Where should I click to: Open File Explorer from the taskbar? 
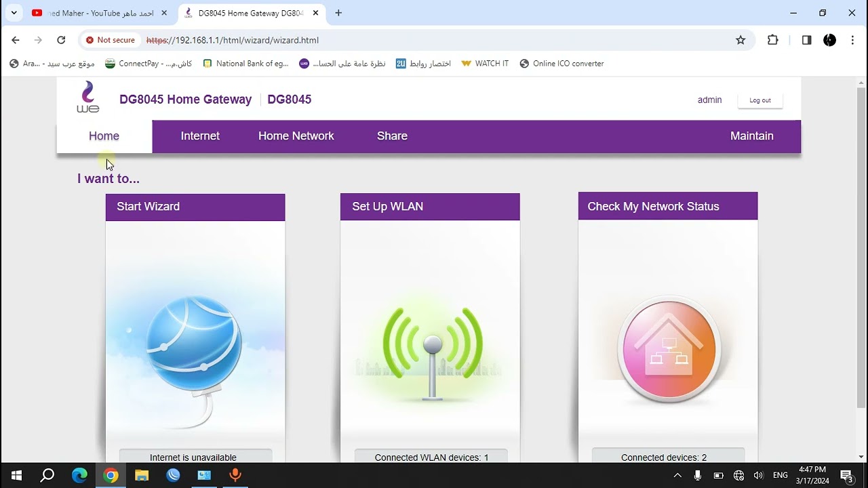pyautogui.click(x=142, y=476)
